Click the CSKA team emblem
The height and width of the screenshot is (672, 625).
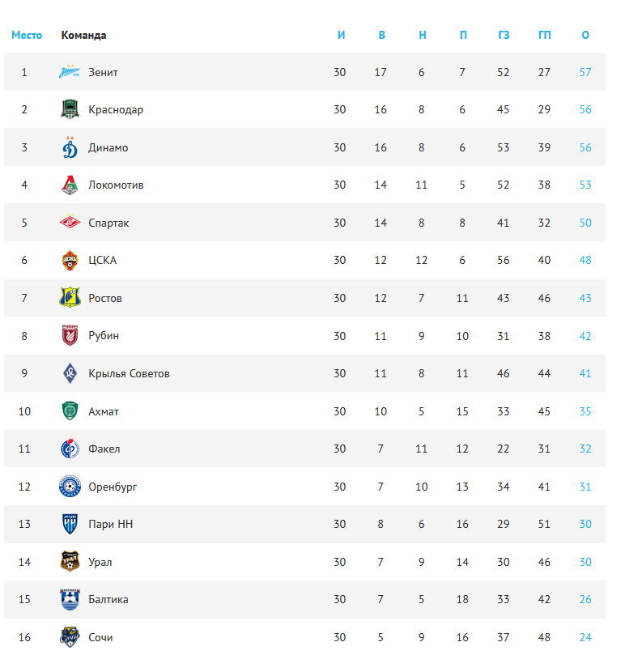click(70, 261)
